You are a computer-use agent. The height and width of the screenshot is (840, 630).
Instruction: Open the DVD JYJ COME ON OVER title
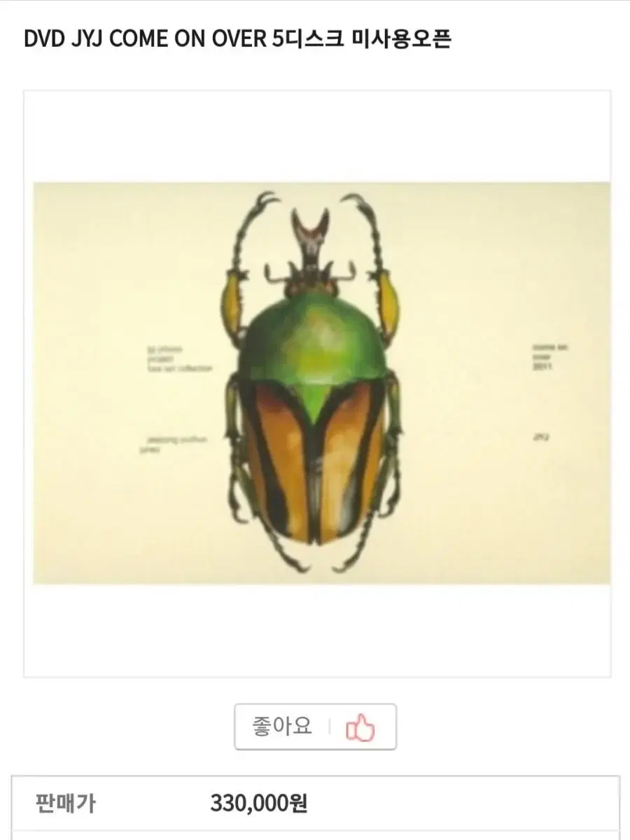[x=237, y=41]
